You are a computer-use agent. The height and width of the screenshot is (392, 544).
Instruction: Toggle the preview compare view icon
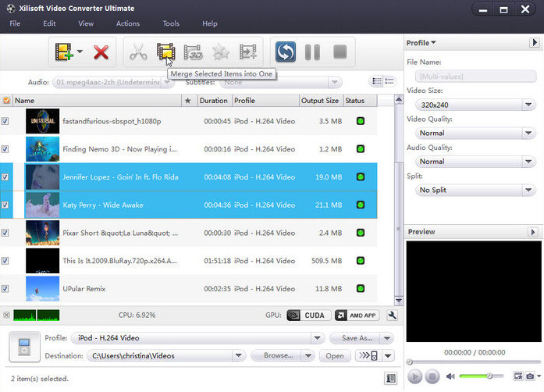518,376
